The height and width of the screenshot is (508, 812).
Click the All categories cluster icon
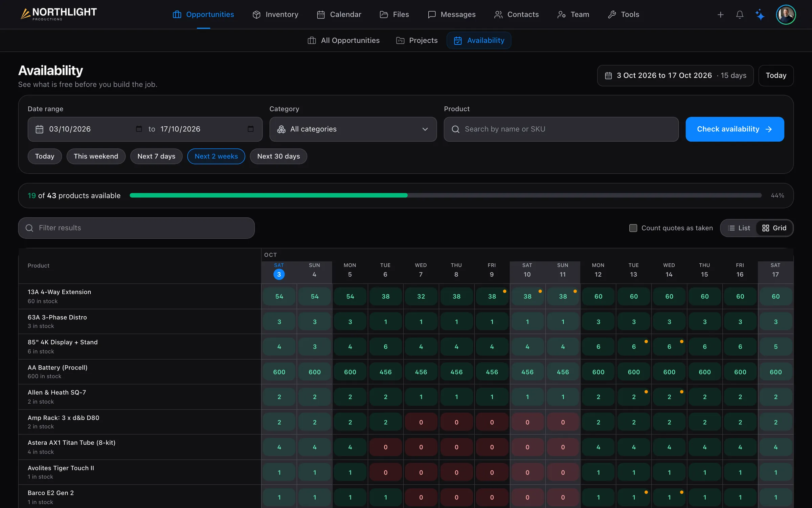(x=281, y=129)
